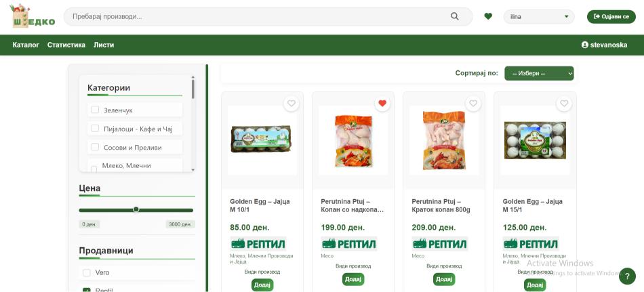Expand the ilina list dropdown
This screenshot has height=292, width=644.
tap(539, 16)
